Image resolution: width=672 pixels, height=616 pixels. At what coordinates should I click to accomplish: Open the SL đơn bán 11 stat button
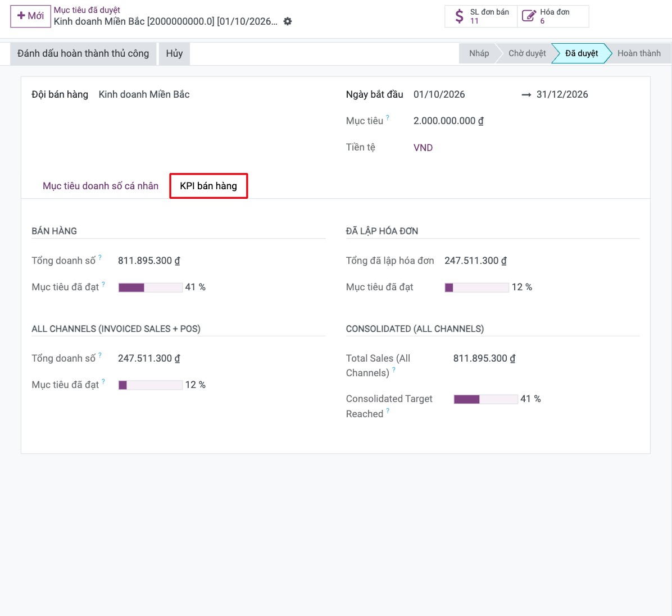481,16
